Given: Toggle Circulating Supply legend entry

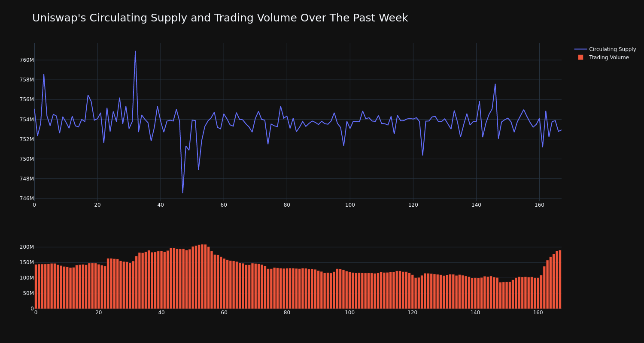Looking at the screenshot, I should click(605, 49).
